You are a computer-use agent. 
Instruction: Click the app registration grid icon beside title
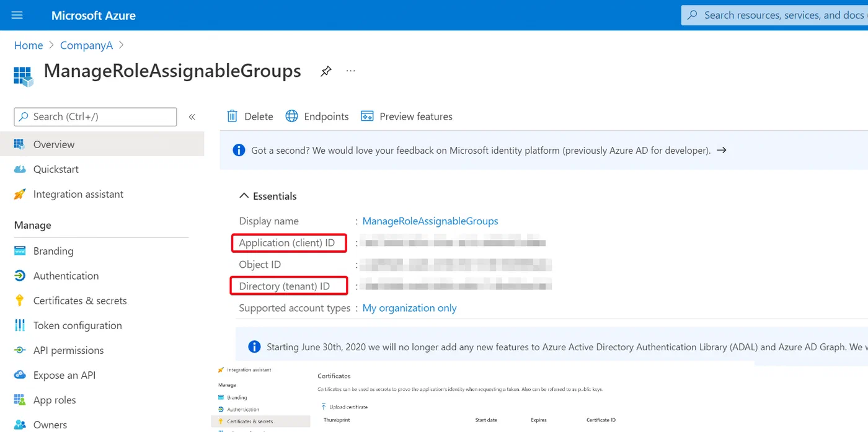click(x=23, y=76)
